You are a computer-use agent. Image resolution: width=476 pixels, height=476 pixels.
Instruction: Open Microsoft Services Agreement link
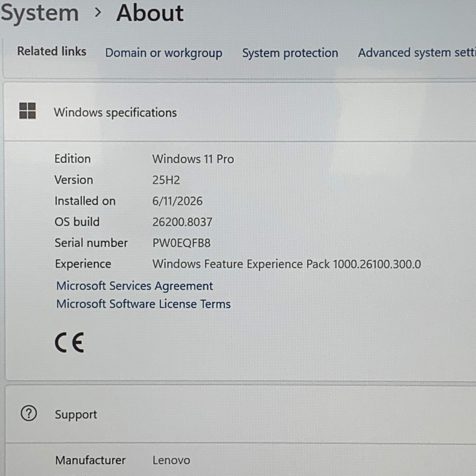(x=134, y=286)
